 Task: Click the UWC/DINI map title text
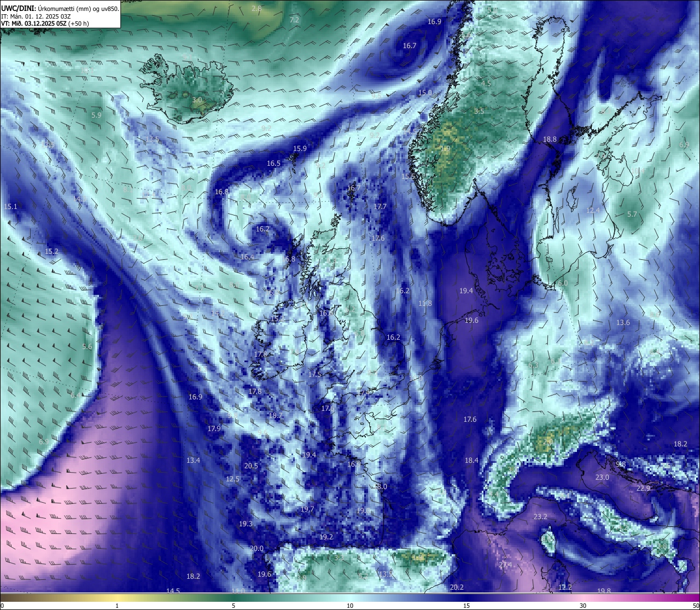coord(60,9)
